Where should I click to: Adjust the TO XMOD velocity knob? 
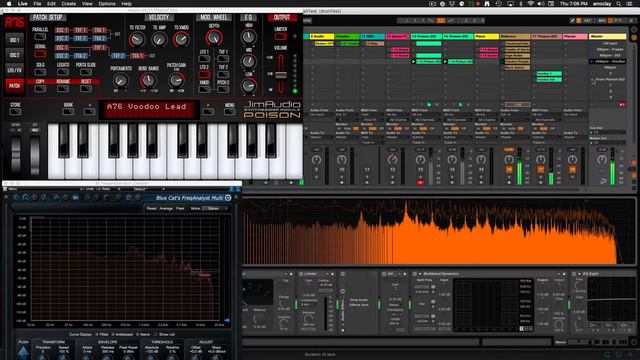[181, 40]
